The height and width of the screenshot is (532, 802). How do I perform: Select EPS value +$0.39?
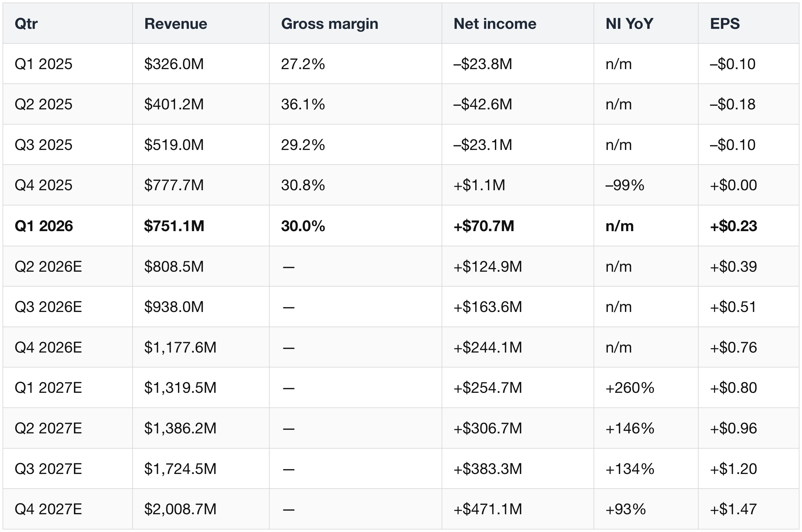(733, 266)
